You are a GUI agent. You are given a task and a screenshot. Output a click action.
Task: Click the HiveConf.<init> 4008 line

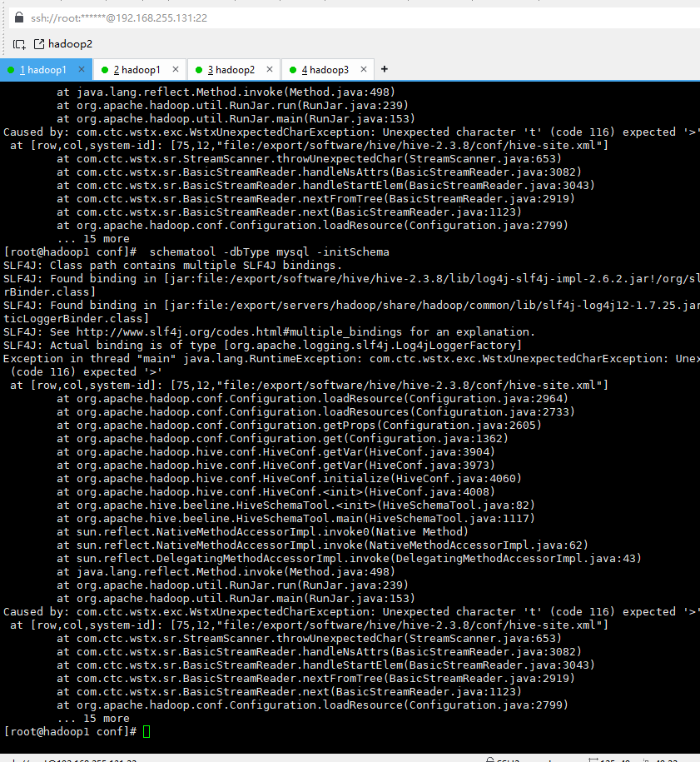276,492
